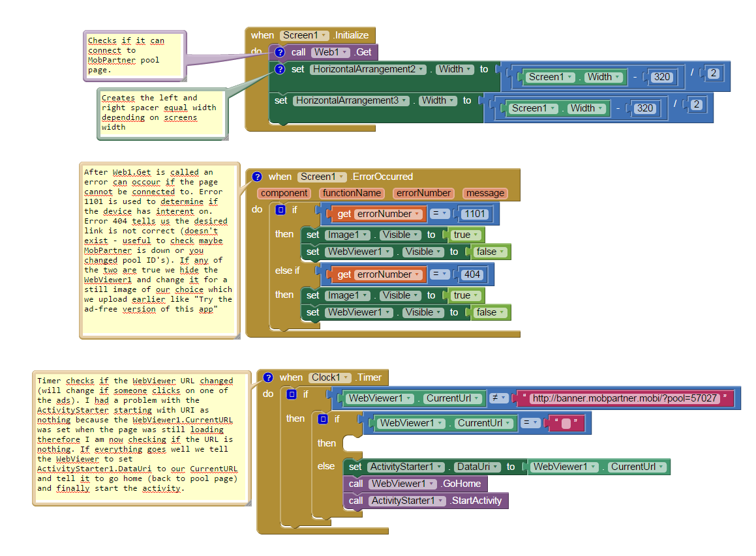Open not-equal operator dropdown before URL text
This screenshot has height=556, width=756.
[498, 398]
